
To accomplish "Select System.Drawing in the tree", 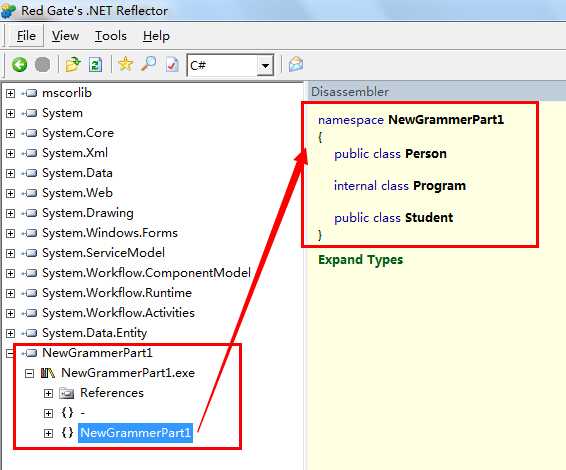I will pos(88,213).
